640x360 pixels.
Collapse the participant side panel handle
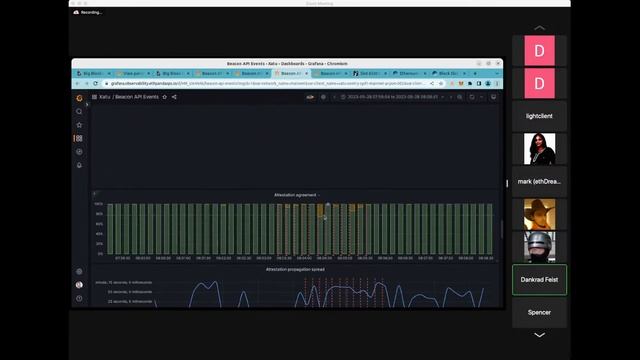tap(507, 184)
